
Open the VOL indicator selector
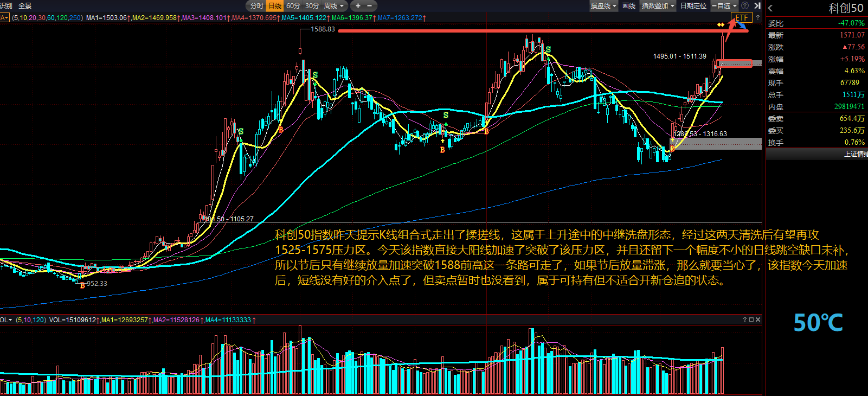(6, 320)
